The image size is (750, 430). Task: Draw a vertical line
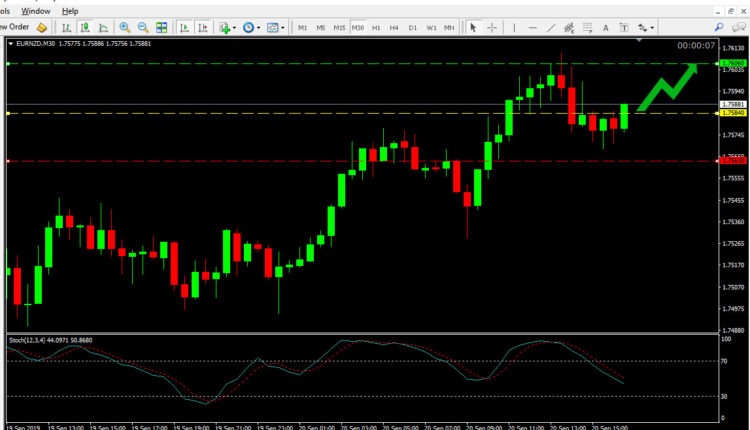tap(514, 28)
